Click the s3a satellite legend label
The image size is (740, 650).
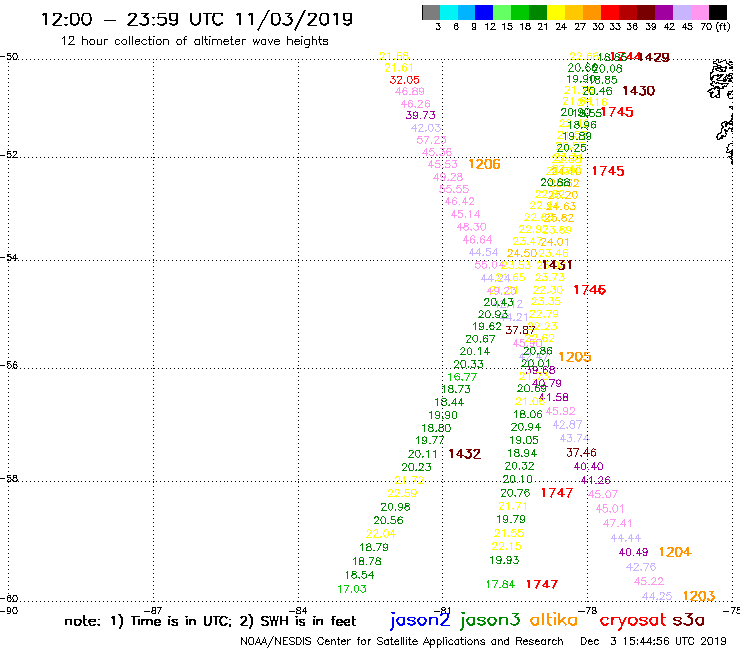(689, 620)
